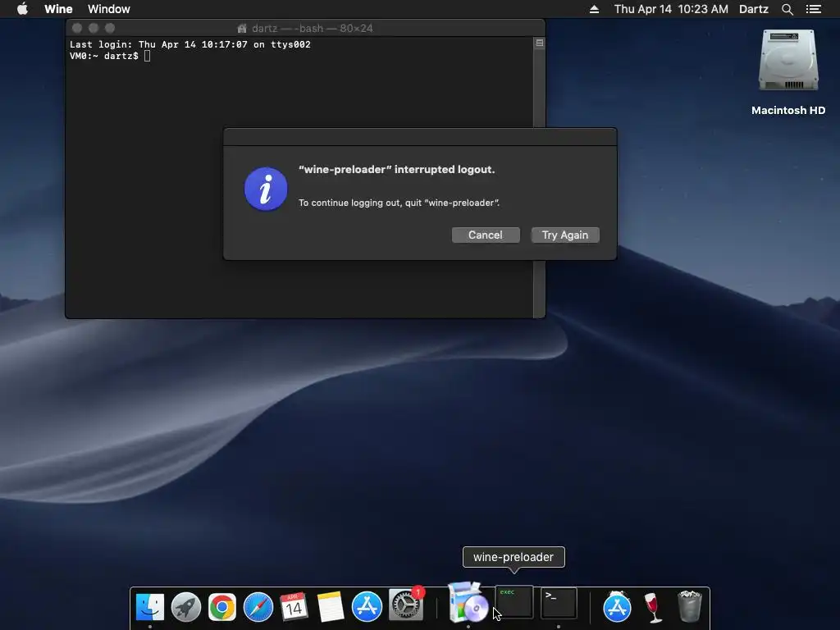Open the Trash in the Dock
This screenshot has height=630, width=840.
689,606
